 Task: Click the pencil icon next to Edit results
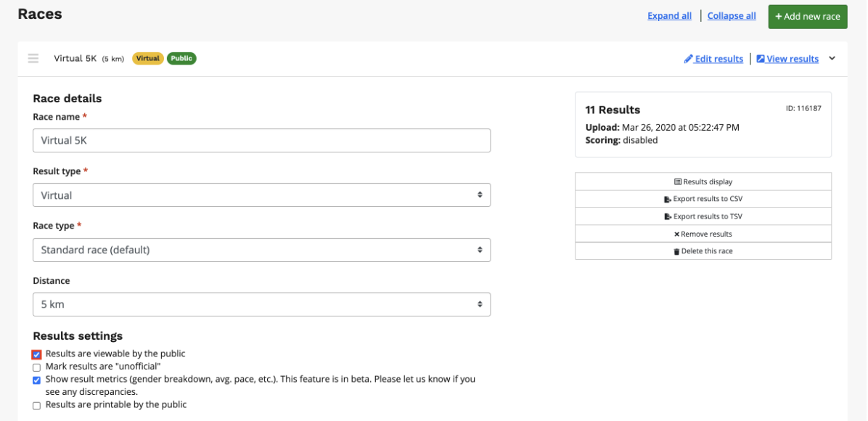(x=688, y=60)
